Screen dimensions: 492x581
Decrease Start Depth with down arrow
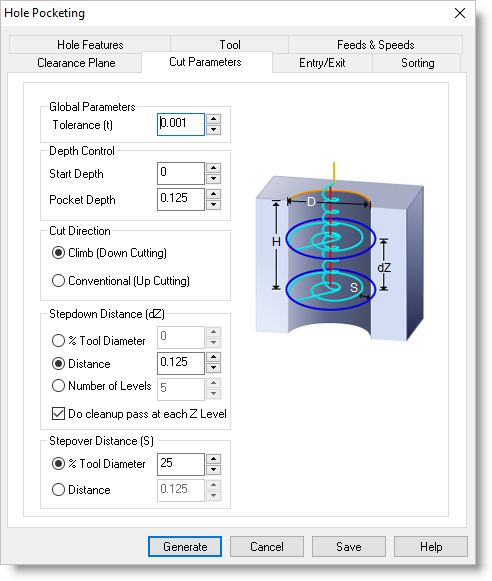point(213,179)
